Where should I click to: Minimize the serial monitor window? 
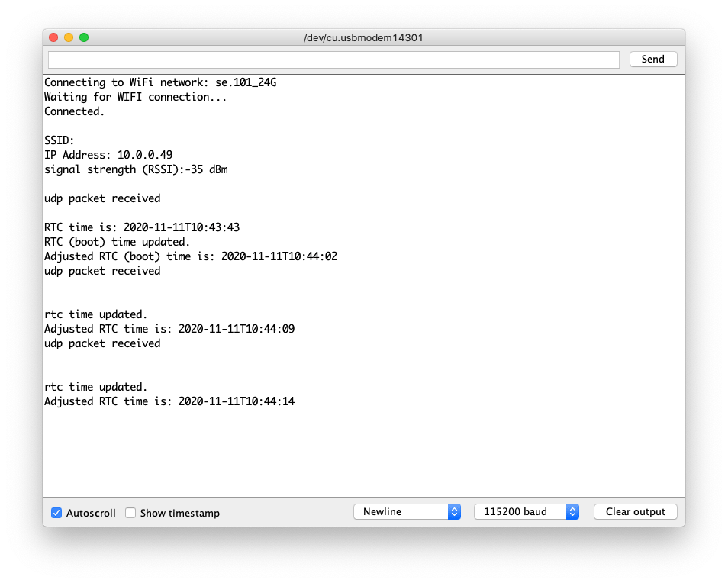(69, 37)
